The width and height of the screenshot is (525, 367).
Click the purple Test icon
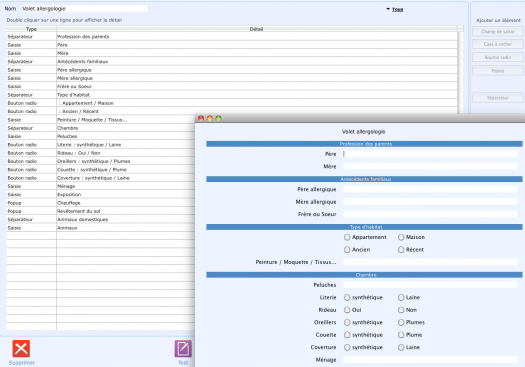click(183, 349)
